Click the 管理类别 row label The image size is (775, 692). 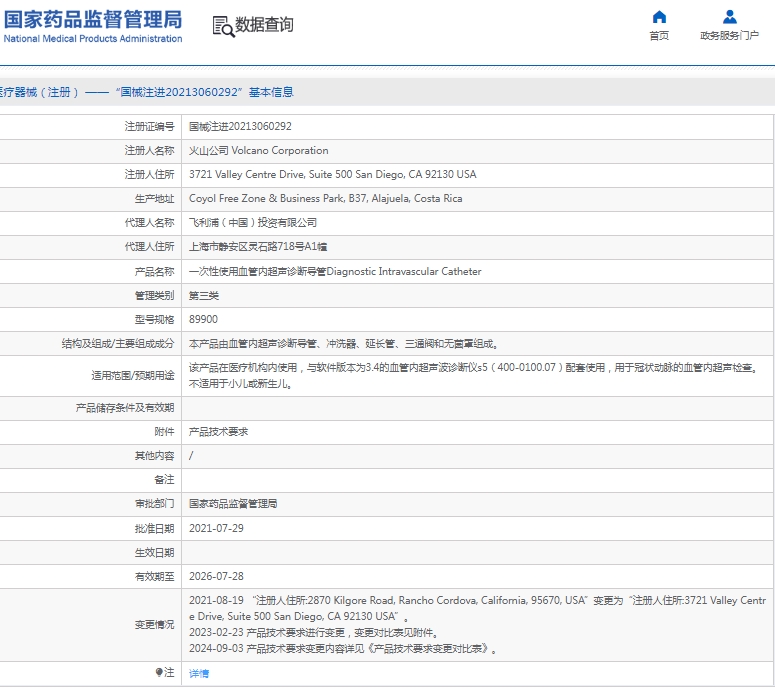[154, 296]
